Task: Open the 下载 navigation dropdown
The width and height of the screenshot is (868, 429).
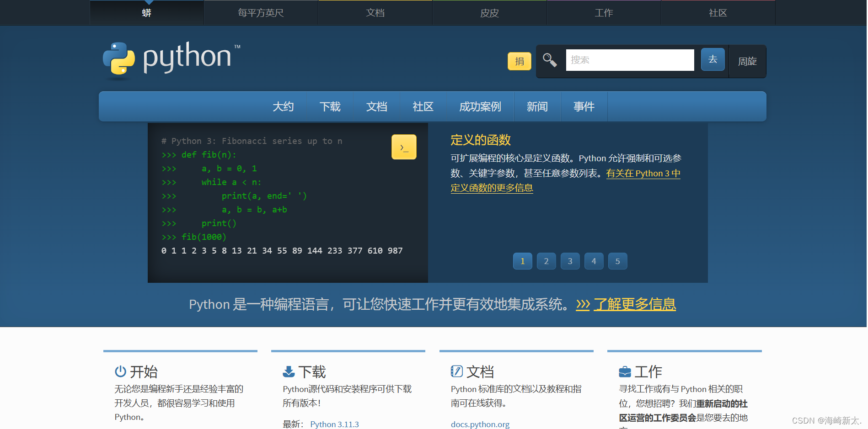Action: tap(330, 106)
